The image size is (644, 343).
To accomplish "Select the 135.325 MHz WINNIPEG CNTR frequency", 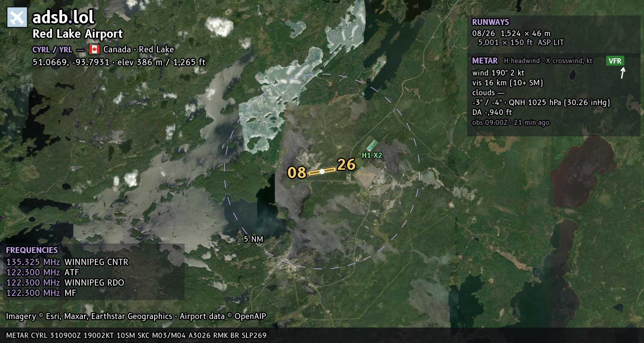I will point(67,262).
